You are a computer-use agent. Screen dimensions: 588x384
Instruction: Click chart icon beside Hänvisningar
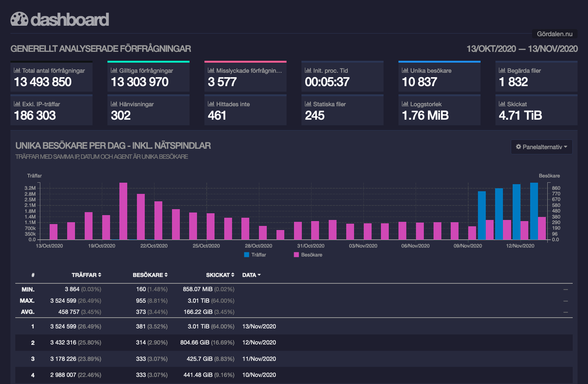point(114,104)
